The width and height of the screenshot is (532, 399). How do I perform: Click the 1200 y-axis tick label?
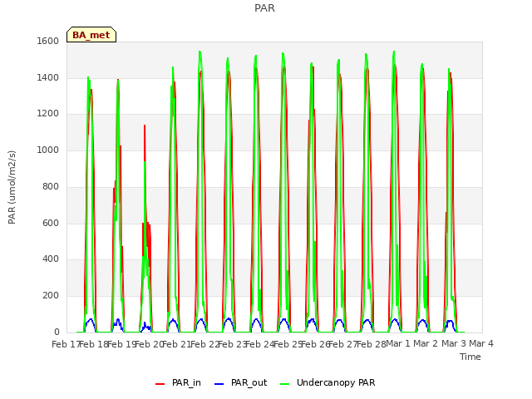(48, 114)
